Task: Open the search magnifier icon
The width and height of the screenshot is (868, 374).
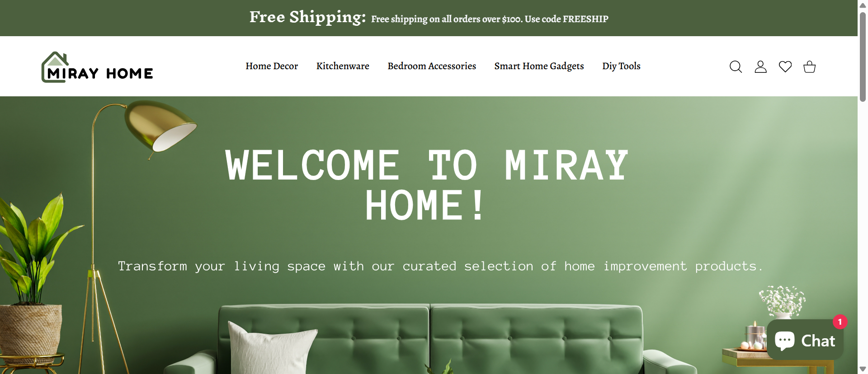Action: point(736,67)
